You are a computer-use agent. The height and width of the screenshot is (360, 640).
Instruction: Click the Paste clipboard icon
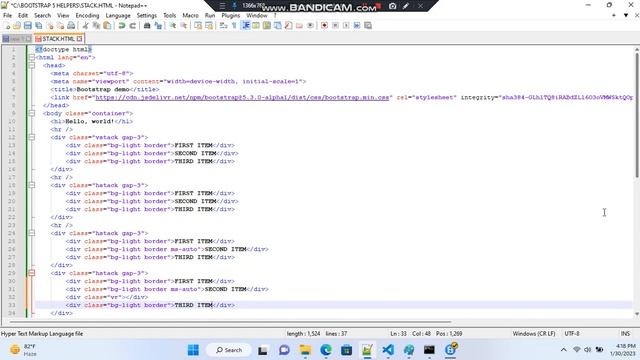tap(107, 25)
